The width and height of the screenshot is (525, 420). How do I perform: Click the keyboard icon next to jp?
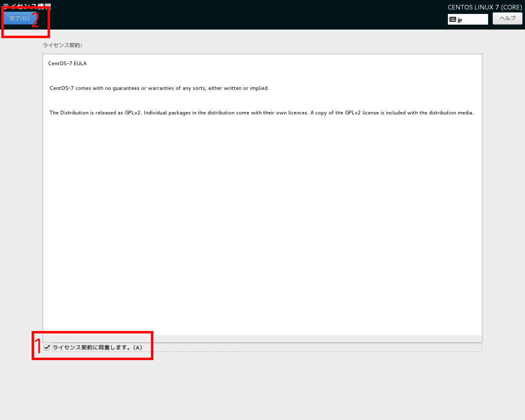[x=453, y=19]
